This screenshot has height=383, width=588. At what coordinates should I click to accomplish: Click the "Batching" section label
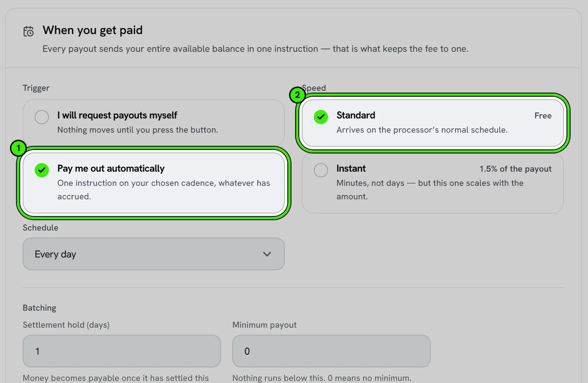pos(39,308)
